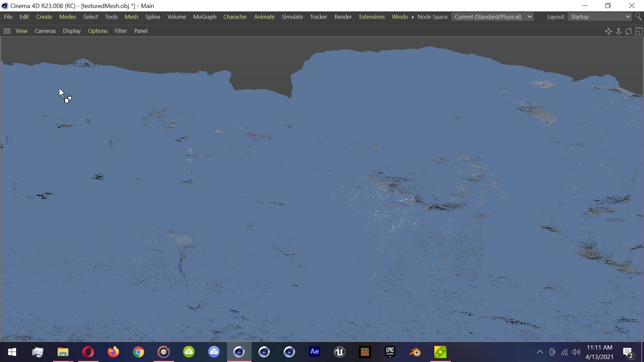The height and width of the screenshot is (362, 644).
Task: Click the Commander search magnifier icon
Action: pos(638,17)
